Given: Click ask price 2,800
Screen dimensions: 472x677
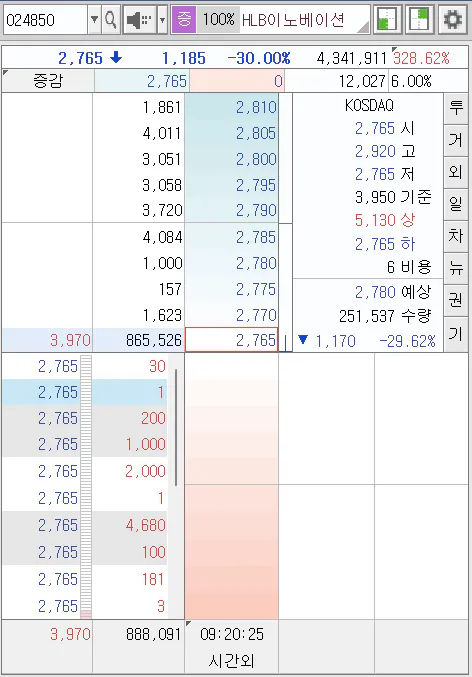Looking at the screenshot, I should pyautogui.click(x=232, y=159).
